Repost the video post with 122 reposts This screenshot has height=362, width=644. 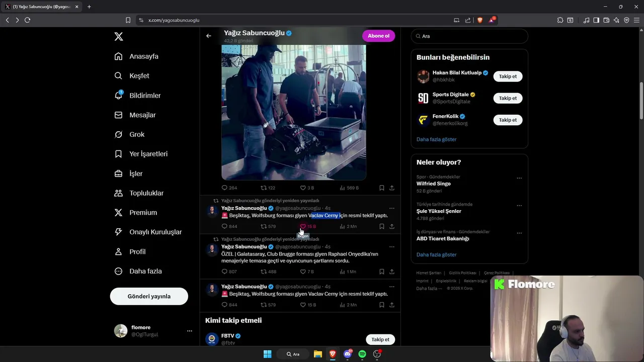point(268,188)
